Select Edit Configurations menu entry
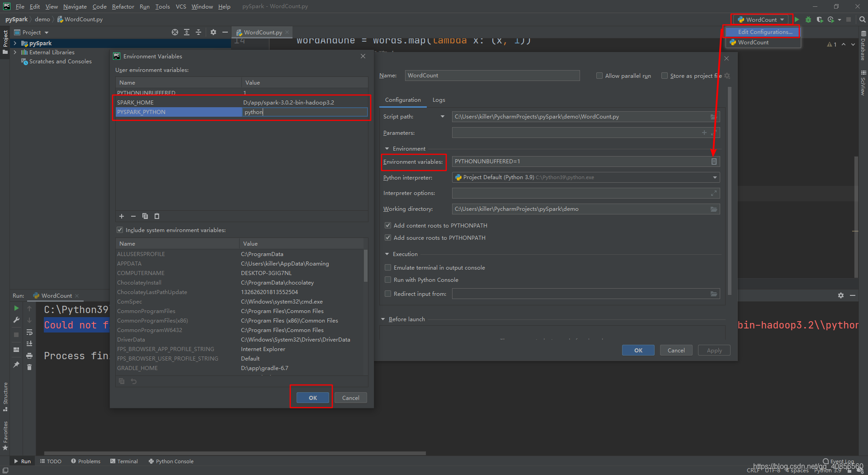The height and width of the screenshot is (475, 868). pyautogui.click(x=762, y=32)
